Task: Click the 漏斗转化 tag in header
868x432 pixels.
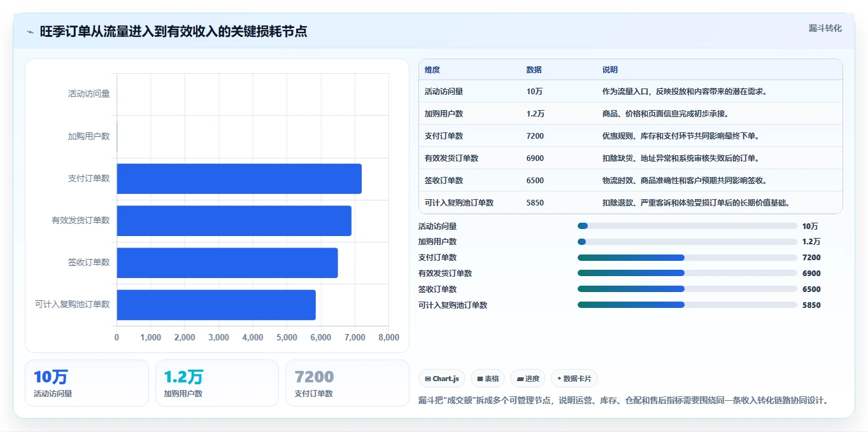Action: point(825,28)
